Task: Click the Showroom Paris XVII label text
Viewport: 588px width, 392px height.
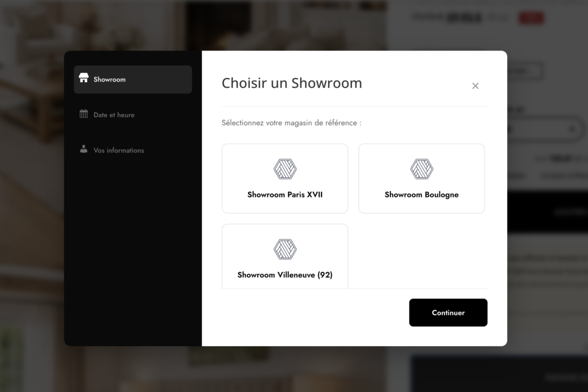Action: pos(285,195)
